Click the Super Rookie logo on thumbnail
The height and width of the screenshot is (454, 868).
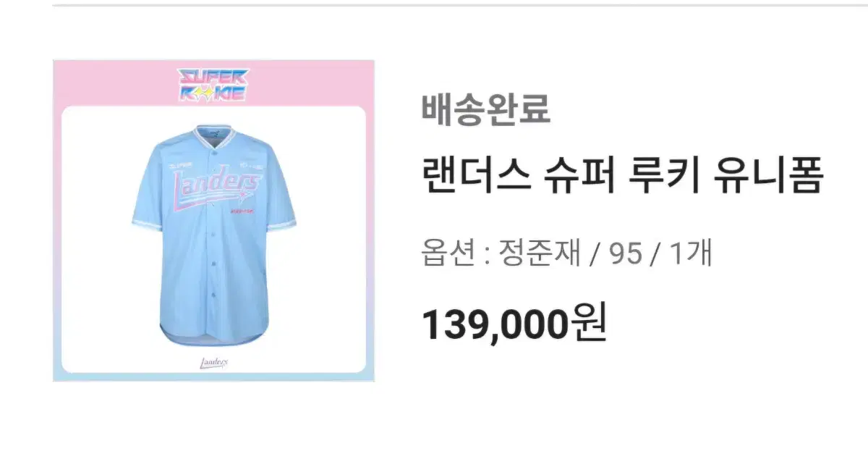pos(213,84)
